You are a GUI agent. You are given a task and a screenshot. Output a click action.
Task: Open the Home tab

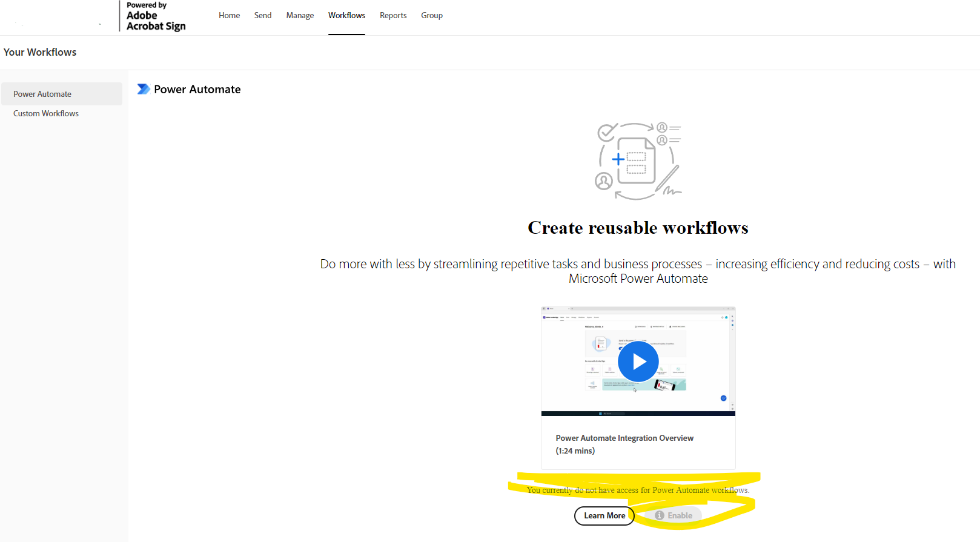point(229,15)
